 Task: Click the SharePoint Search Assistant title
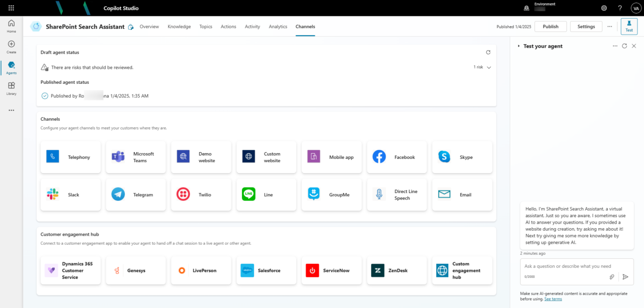pyautogui.click(x=85, y=27)
